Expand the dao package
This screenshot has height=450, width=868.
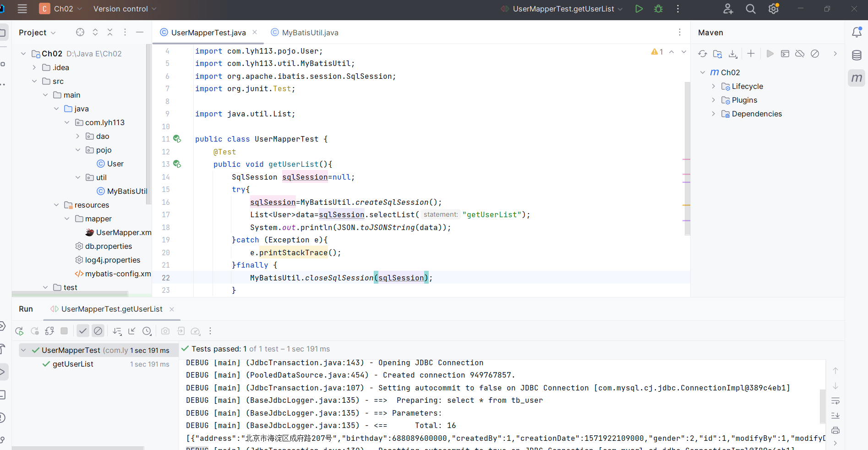click(77, 136)
